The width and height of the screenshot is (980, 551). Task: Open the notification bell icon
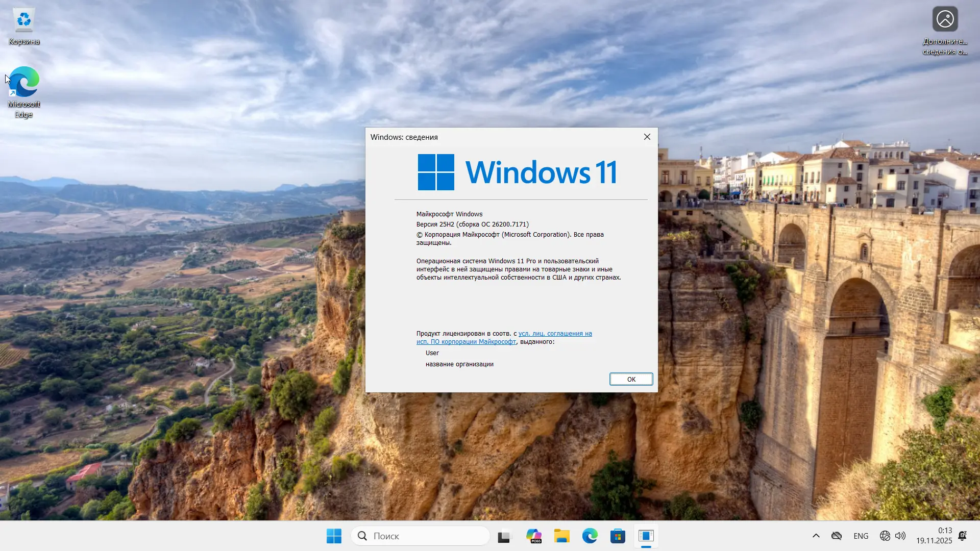point(963,536)
